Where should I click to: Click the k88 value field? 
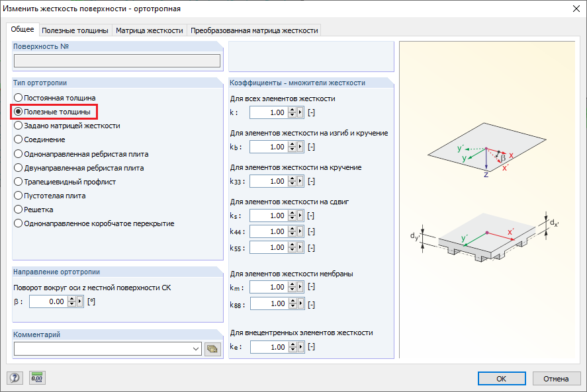click(x=269, y=303)
